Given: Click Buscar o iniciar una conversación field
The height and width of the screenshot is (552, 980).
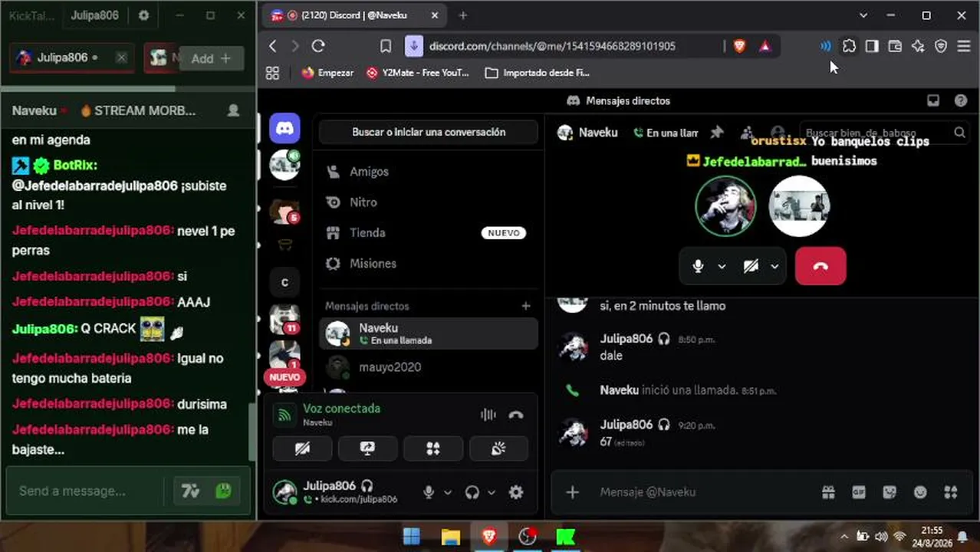Looking at the screenshot, I should point(429,132).
